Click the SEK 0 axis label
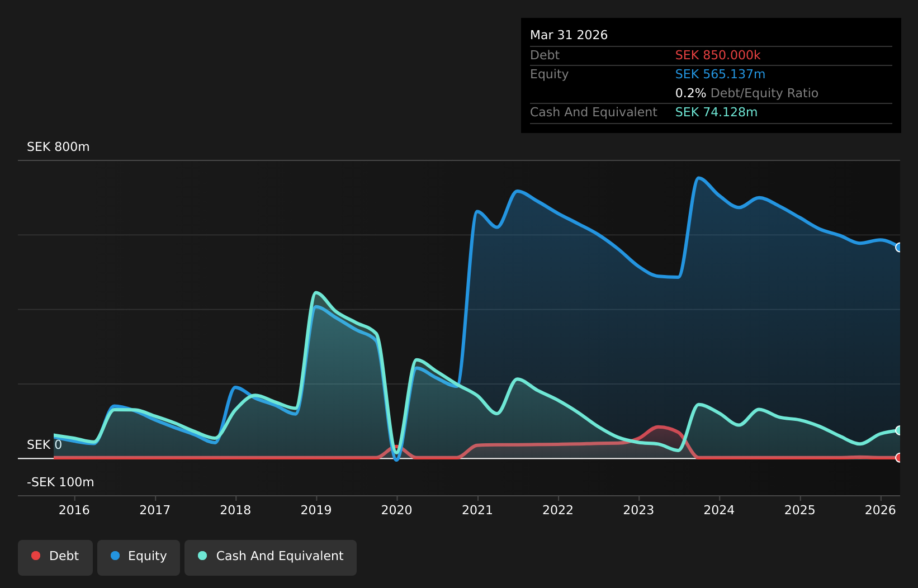 point(44,445)
